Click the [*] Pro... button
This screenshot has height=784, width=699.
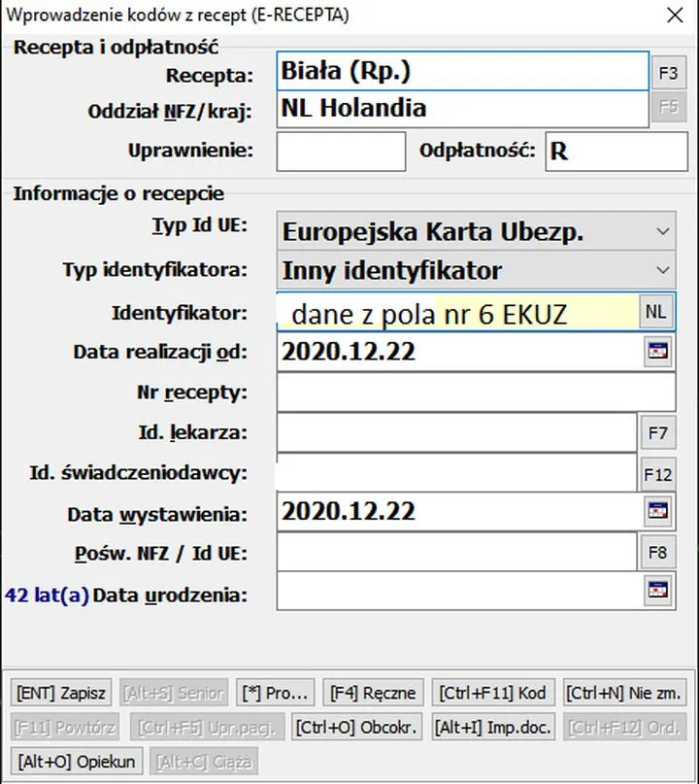[x=275, y=694]
